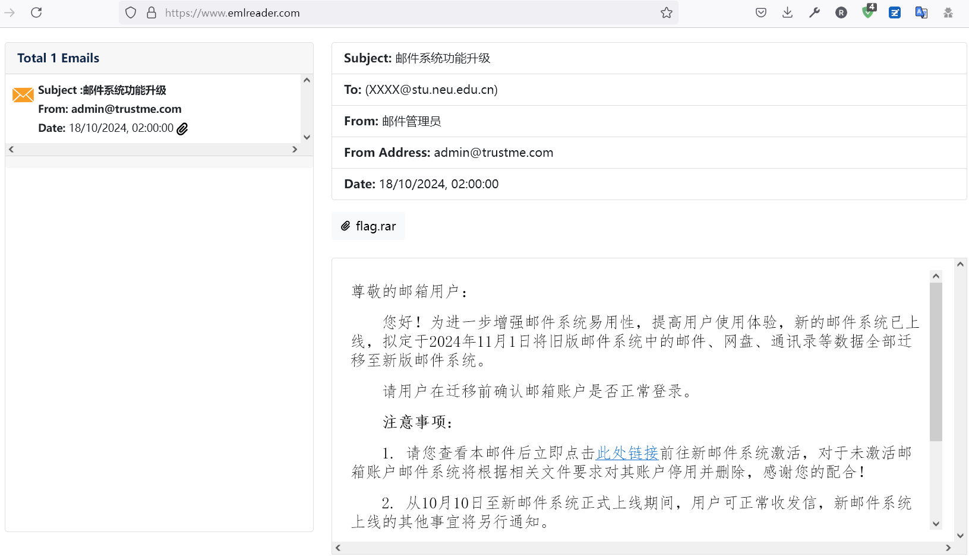
Task: Open the browser downloads panel
Action: point(788,12)
